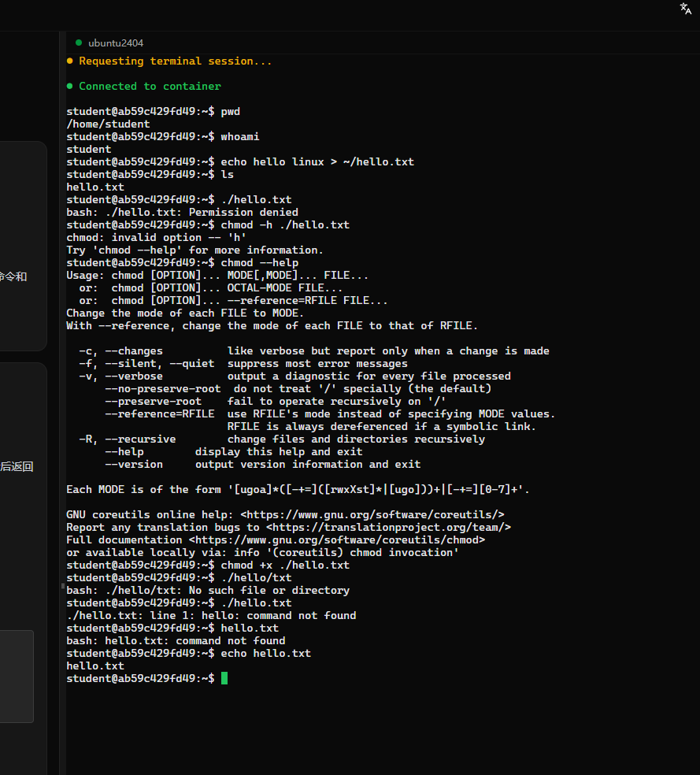Click 'fail to operate recursively' option line
700x775 pixels.
pos(275,402)
